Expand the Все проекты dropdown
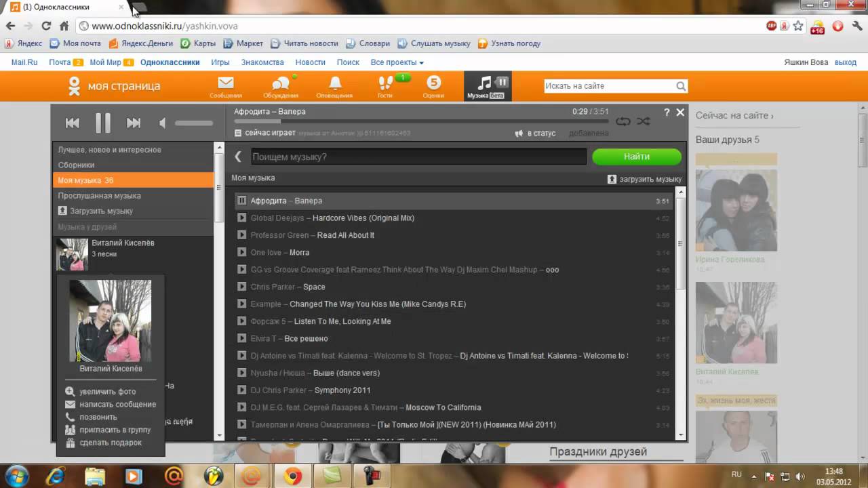The image size is (868, 488). click(397, 62)
